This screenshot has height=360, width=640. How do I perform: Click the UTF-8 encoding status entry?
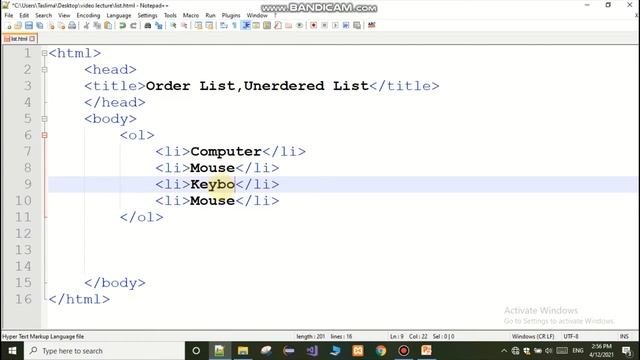tap(571, 337)
